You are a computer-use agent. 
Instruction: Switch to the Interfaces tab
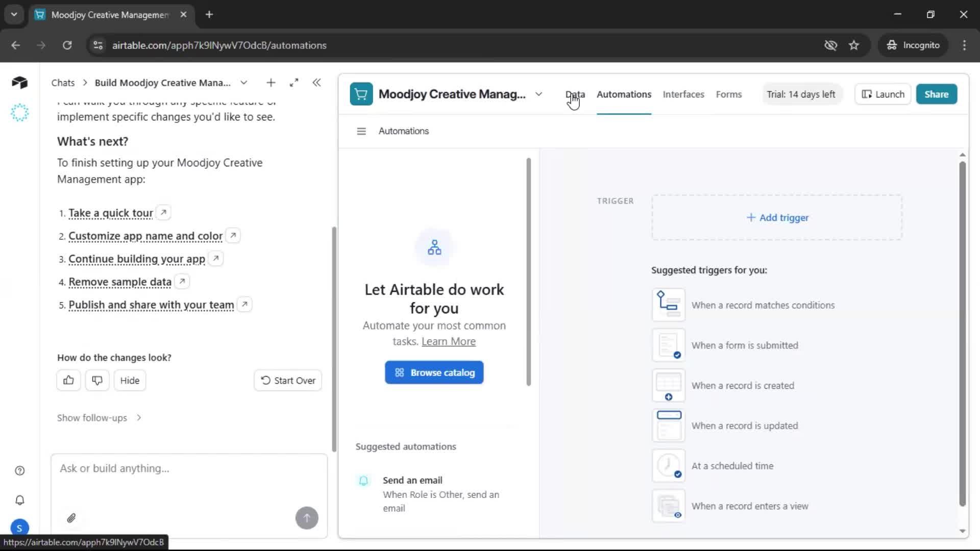tap(683, 94)
